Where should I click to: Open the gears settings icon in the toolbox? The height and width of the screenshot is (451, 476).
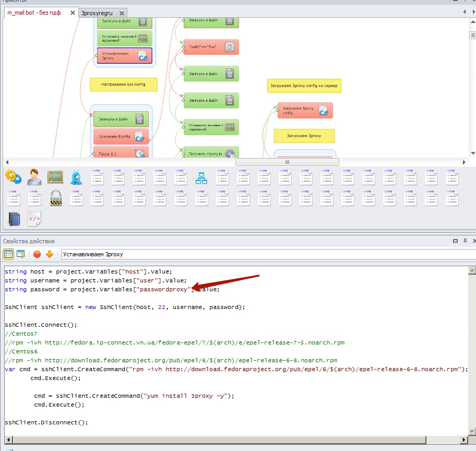14,177
